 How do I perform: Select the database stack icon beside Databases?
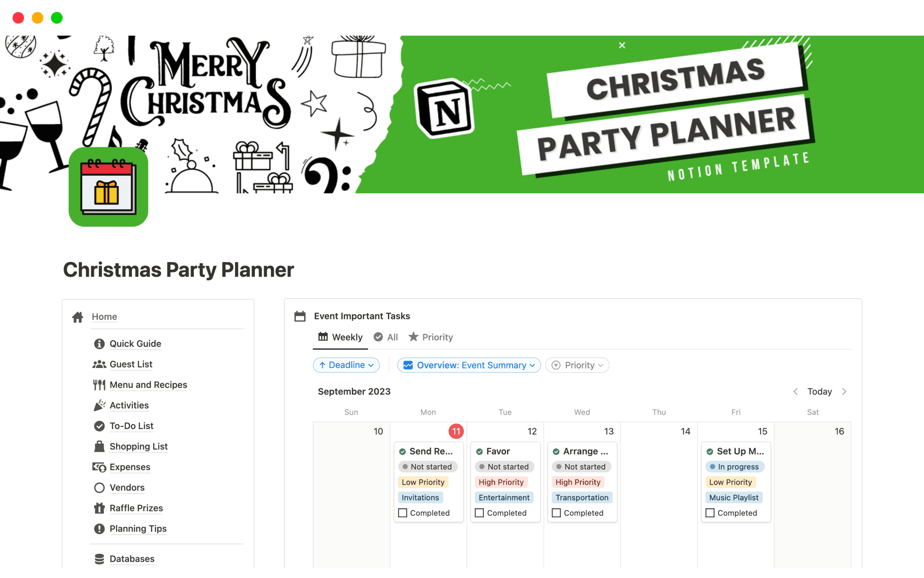(x=99, y=559)
